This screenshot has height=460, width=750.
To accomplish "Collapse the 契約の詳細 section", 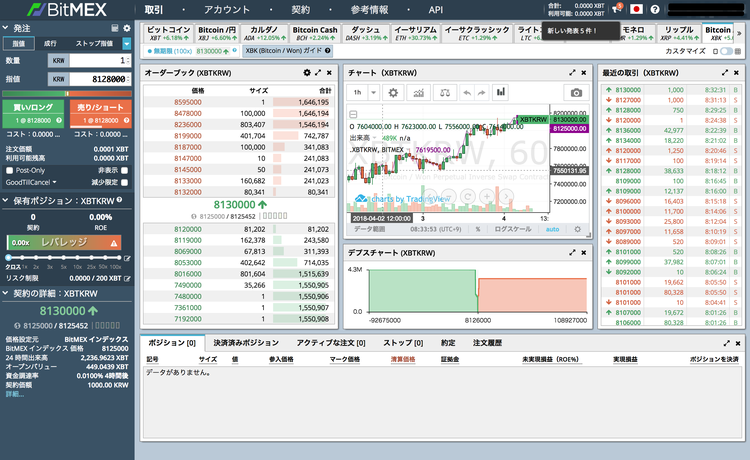I will tap(5, 293).
